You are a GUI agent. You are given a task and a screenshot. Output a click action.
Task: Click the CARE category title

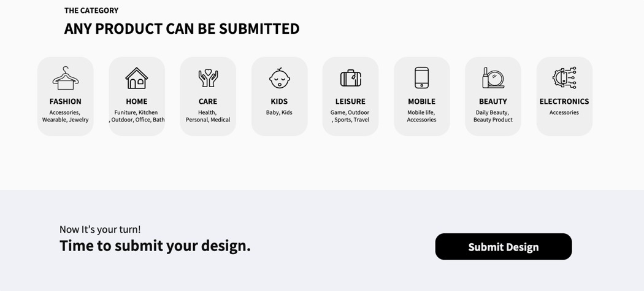click(208, 101)
